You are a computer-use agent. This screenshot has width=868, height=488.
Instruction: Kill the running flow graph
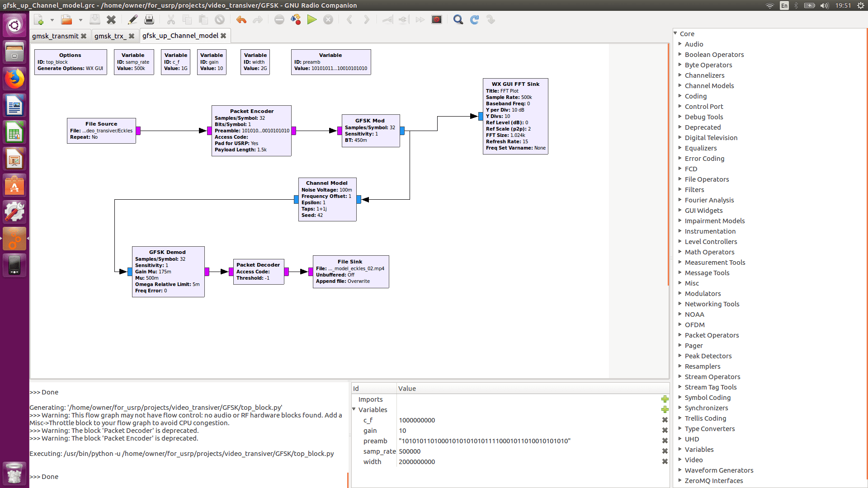tap(328, 20)
